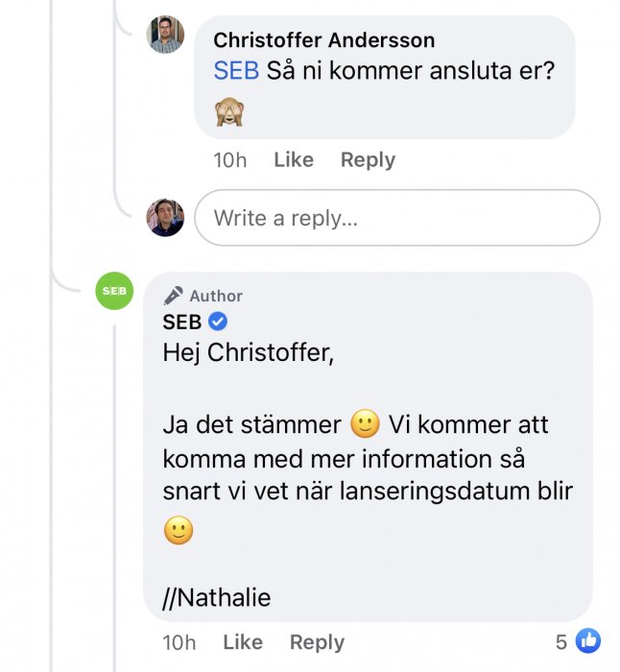Click the 10h timestamp under SEB's comment
Viewport: 620px width, 672px height.
(x=179, y=642)
